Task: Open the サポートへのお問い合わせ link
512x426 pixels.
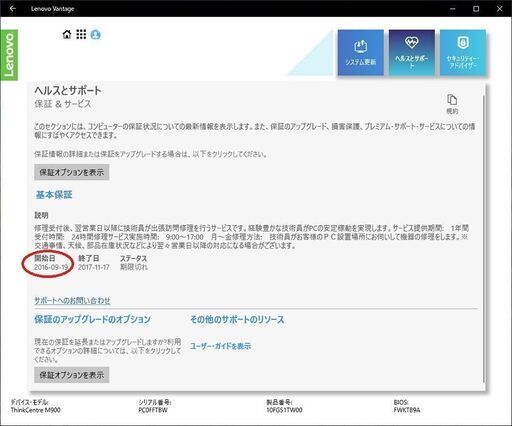Action: tap(72, 301)
